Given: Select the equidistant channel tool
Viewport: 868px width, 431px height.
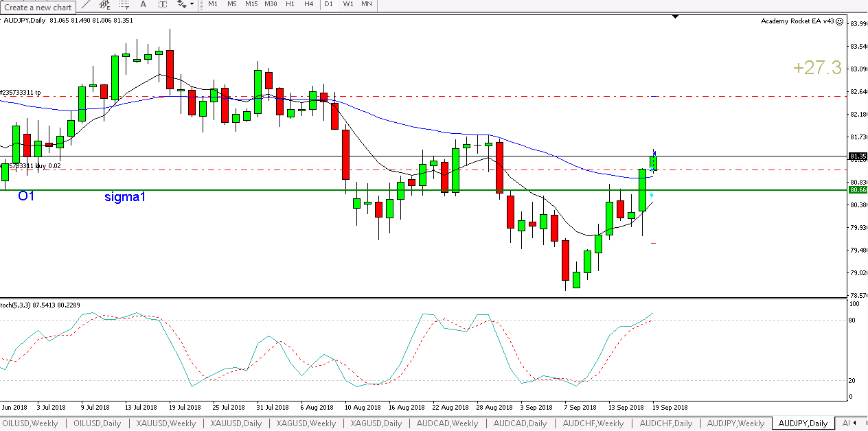Looking at the screenshot, I should click(104, 4).
